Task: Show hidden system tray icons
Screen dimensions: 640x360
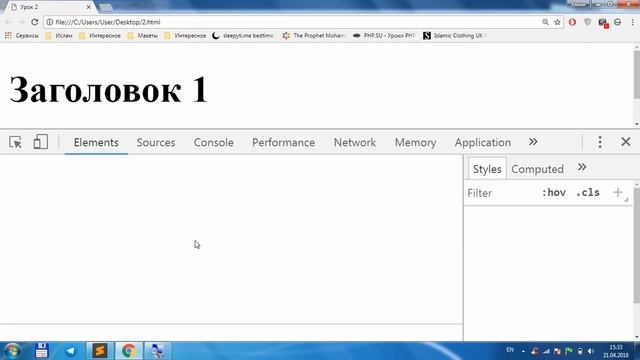Action: (523, 351)
